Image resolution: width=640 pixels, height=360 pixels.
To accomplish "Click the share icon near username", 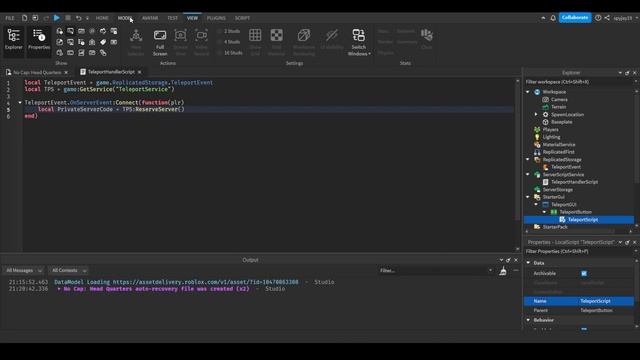I will 607,18.
